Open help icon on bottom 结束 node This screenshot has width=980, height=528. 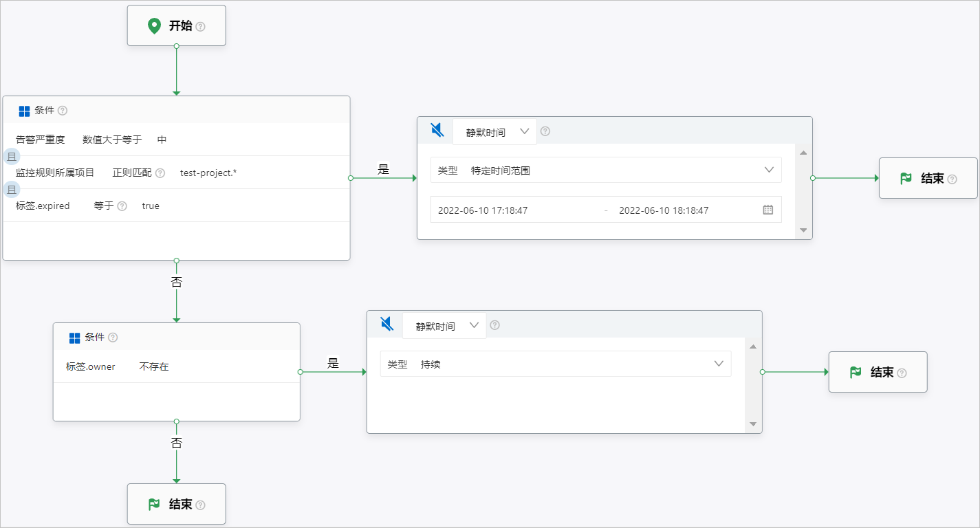click(x=200, y=505)
